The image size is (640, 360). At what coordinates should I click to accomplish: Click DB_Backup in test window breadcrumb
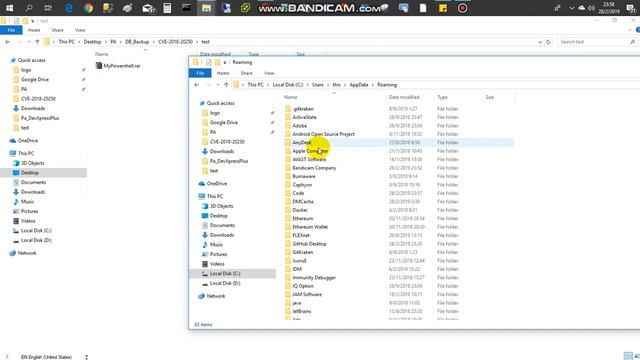click(137, 42)
